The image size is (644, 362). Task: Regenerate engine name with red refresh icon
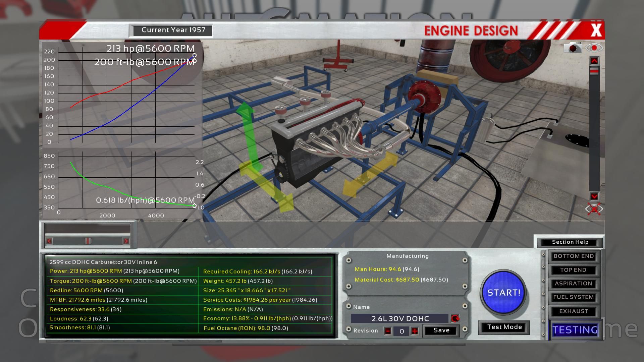click(x=455, y=318)
